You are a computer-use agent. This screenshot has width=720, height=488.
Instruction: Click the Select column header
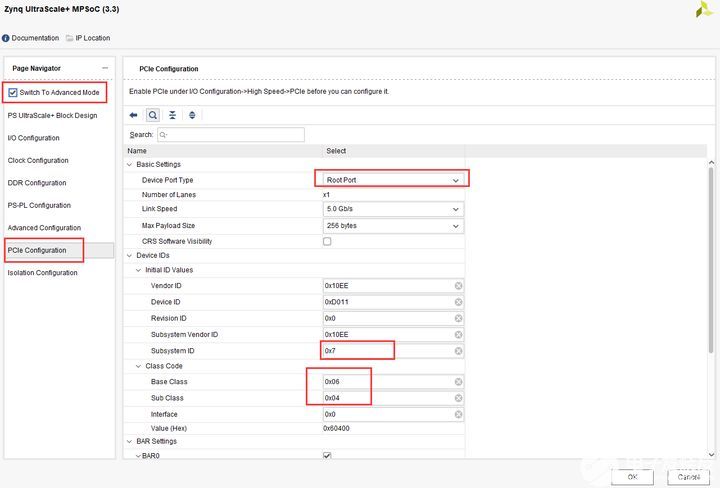pos(394,151)
